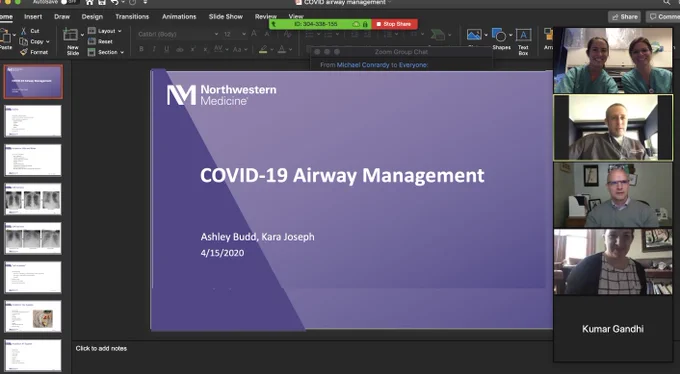Add a New Slide
680x374 pixels.
point(71,34)
